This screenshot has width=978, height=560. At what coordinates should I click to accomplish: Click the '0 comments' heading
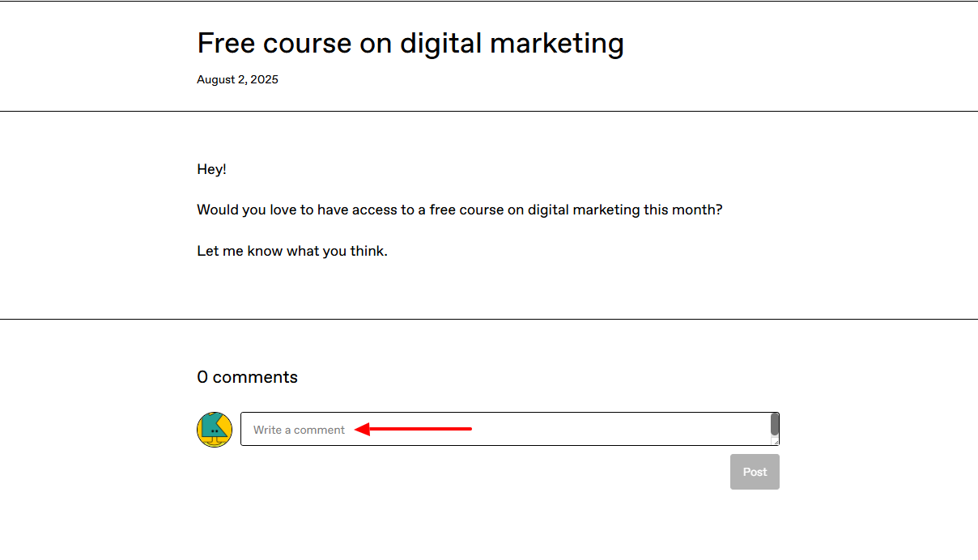click(248, 377)
